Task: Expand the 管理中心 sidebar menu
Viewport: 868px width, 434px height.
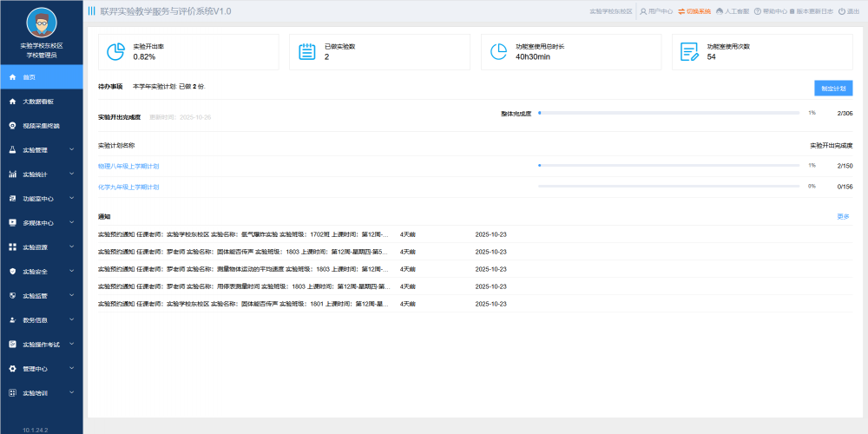Action: (41, 369)
